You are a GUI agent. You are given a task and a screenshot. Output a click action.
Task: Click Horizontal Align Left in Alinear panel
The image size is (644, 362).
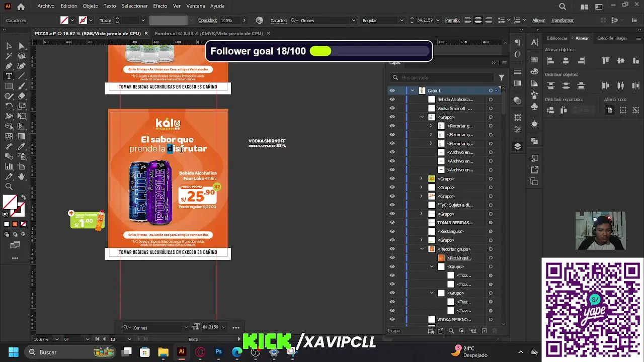coord(550,61)
